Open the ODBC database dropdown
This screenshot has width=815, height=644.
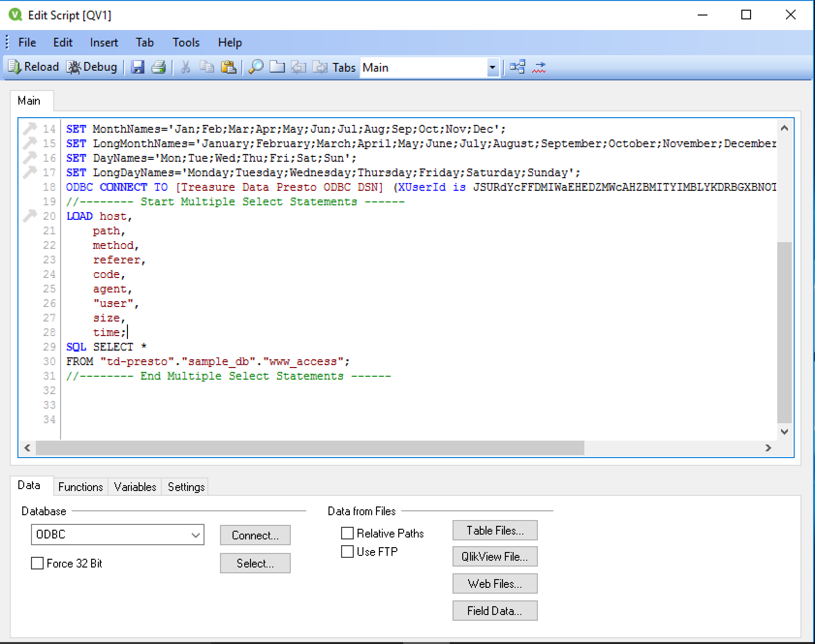pos(118,535)
